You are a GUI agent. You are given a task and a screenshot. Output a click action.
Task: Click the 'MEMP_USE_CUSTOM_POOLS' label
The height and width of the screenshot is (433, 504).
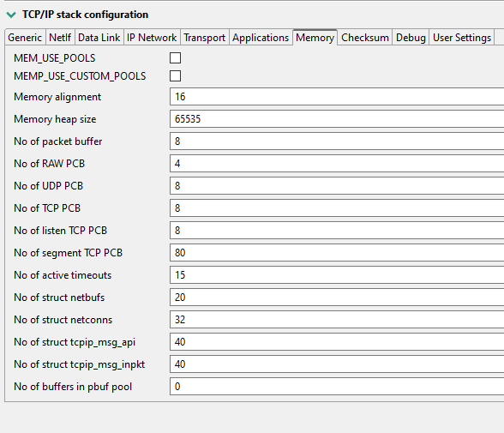click(80, 76)
